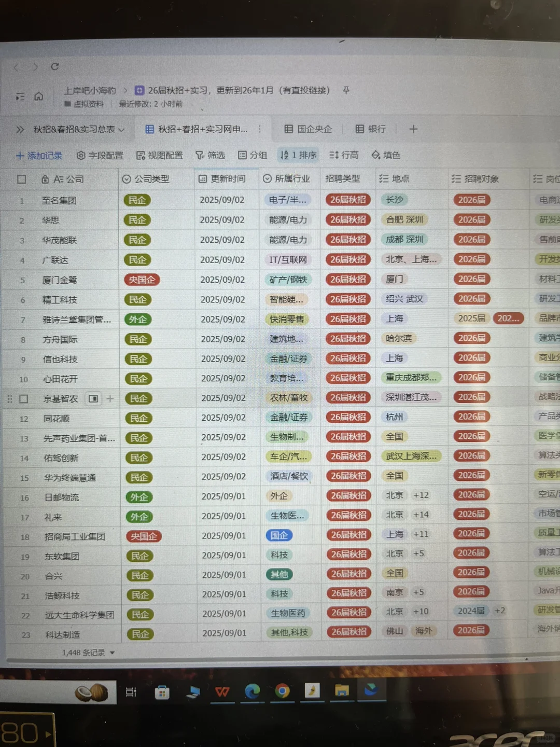Viewport: 560px width, 747px height.
Task: Open the 1 排序 sort settings
Action: (x=298, y=155)
